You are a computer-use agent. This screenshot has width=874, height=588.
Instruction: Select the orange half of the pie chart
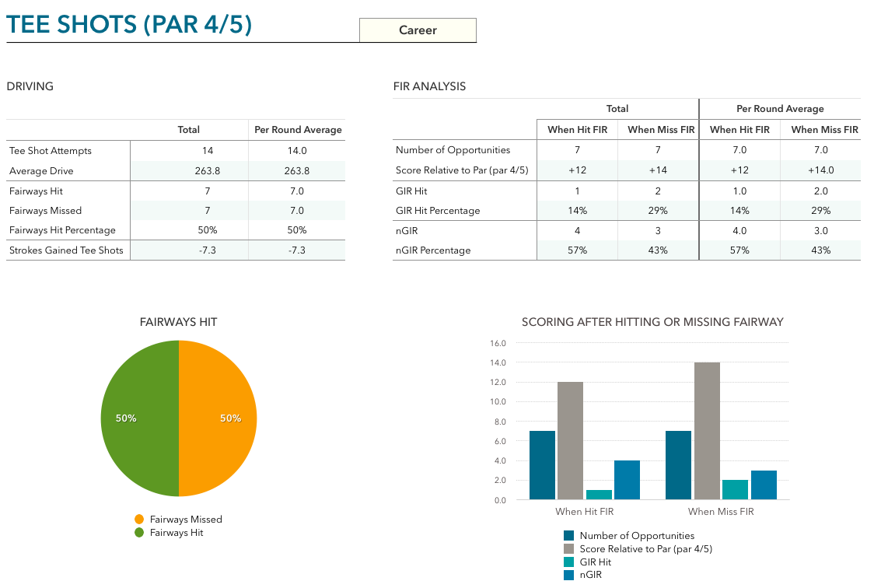point(218,418)
